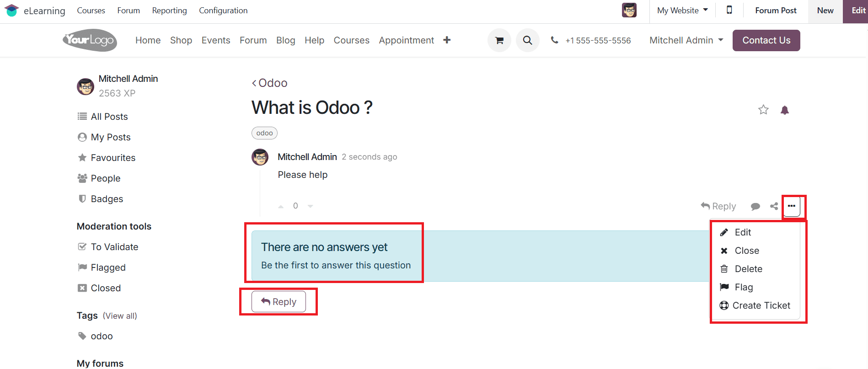Click the search magnifier icon
868x369 pixels.
tap(527, 40)
